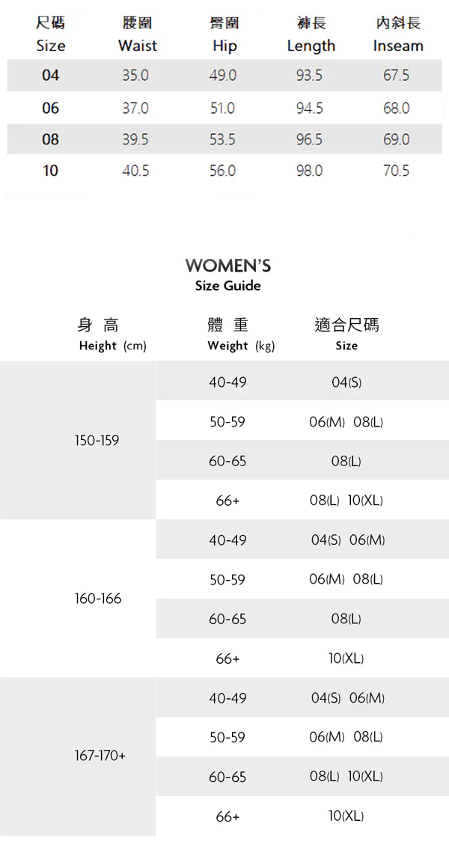The image size is (449, 868).
Task: Select 66+ weight under 160-166 height
Action: (227, 658)
